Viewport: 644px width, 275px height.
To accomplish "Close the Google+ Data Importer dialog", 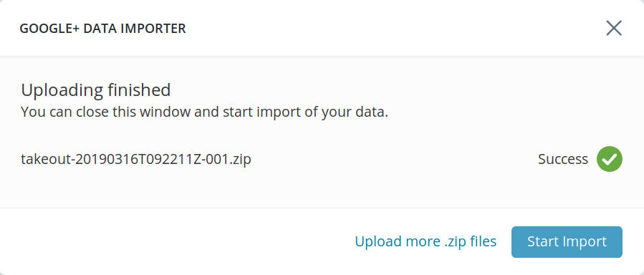I will (614, 29).
